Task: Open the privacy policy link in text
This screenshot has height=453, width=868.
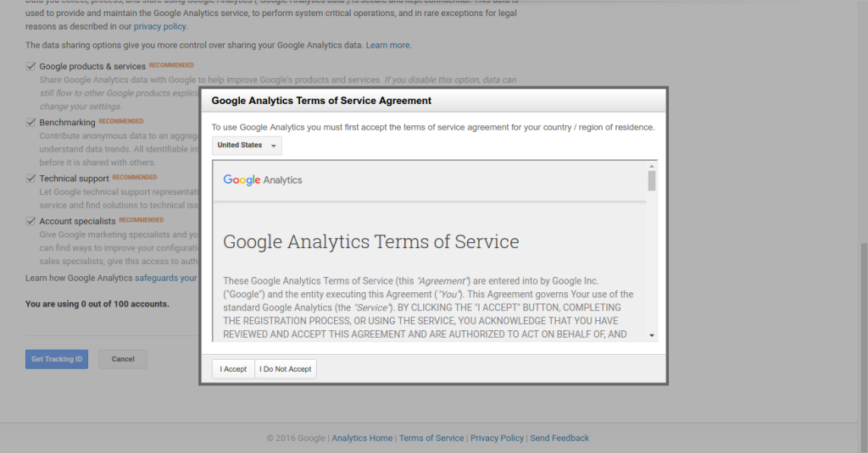Action: coord(159,26)
